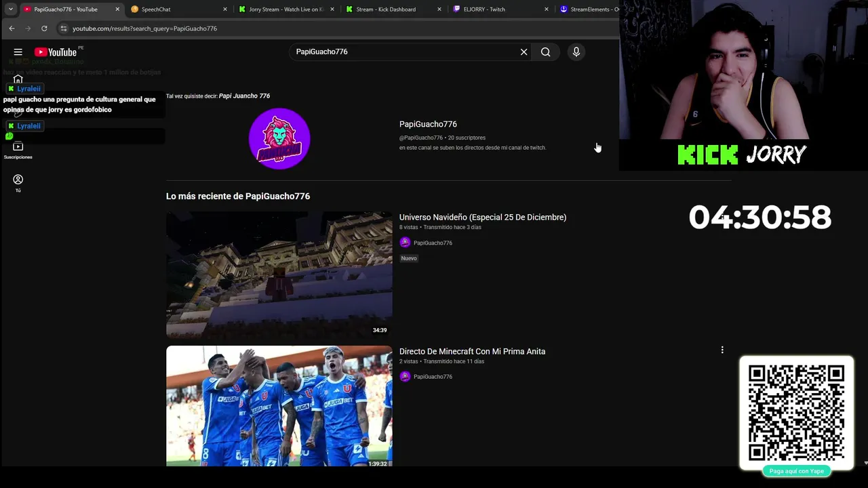Click the 04:30:58 stream timer
Image resolution: width=868 pixels, height=488 pixels.
[x=759, y=218]
